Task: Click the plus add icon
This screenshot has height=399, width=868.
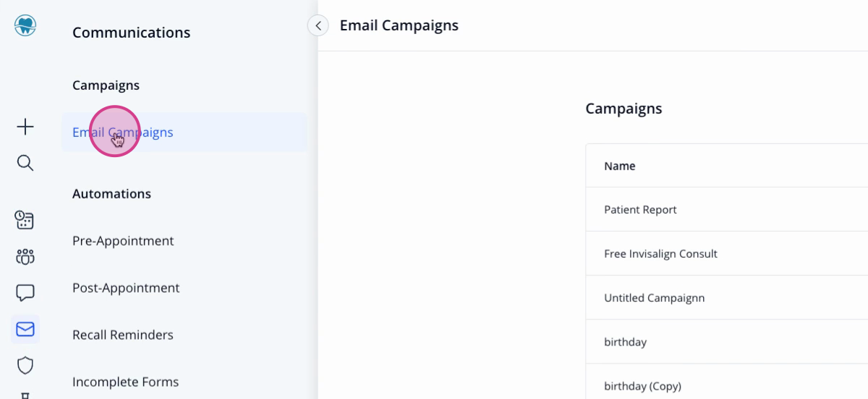Action: 25,127
